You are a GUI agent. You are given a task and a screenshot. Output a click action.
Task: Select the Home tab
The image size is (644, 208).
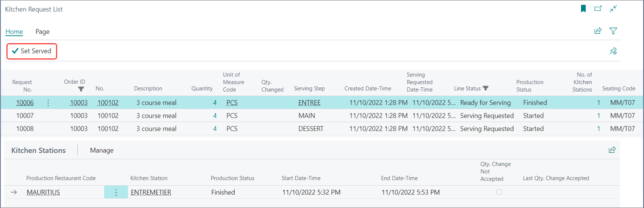coord(14,32)
